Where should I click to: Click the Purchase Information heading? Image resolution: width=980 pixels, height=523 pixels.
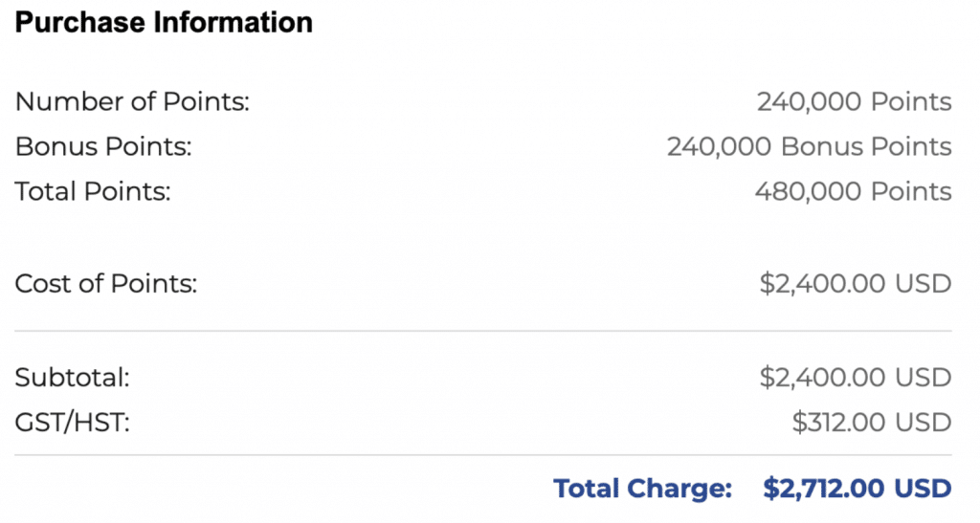coord(164,22)
